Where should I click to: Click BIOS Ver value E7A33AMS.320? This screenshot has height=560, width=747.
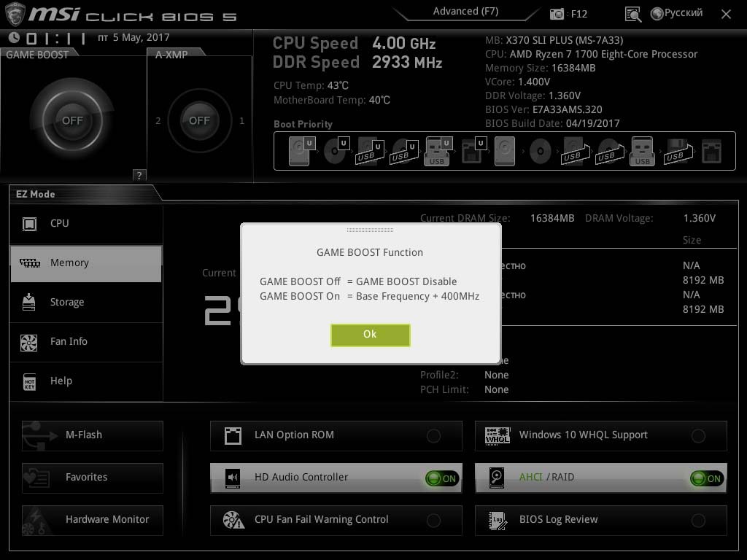click(567, 109)
